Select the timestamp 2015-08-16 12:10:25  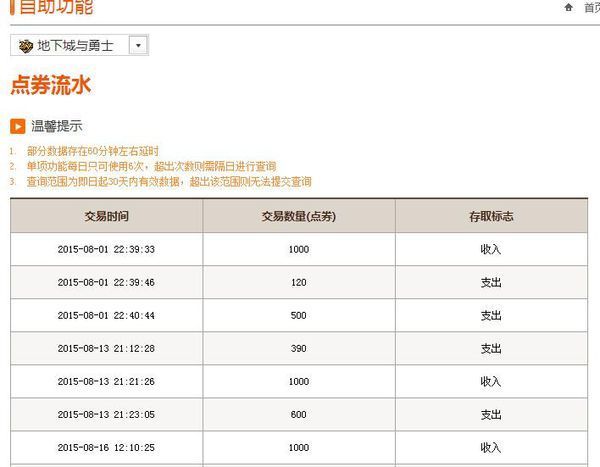tap(106, 447)
